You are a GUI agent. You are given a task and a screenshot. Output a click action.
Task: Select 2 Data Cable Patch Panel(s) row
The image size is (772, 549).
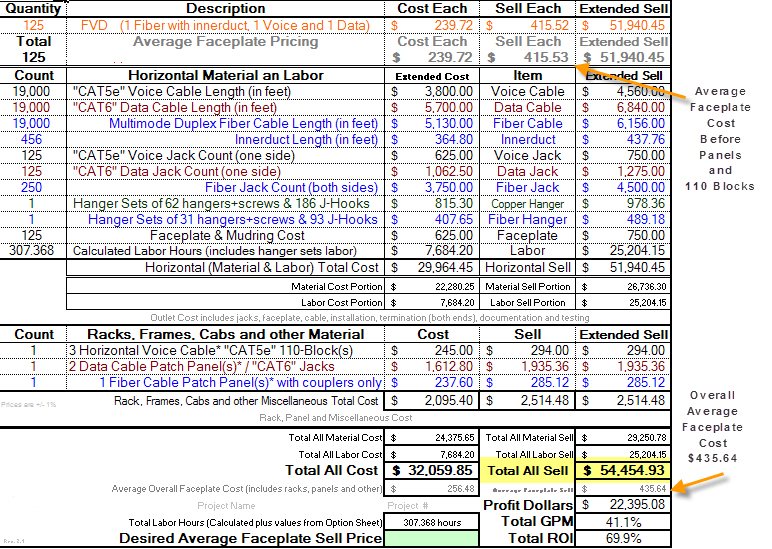[225, 366]
